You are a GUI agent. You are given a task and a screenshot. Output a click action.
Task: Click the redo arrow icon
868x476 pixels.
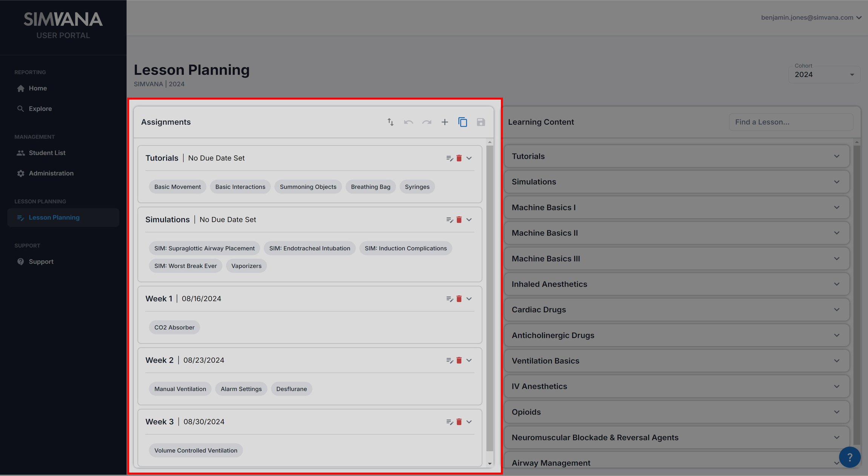(x=427, y=122)
